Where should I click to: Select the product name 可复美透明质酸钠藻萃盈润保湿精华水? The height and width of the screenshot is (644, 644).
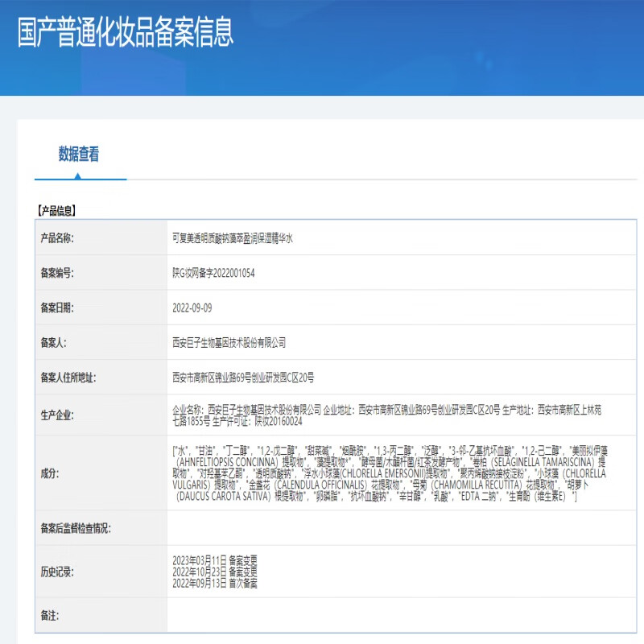click(233, 238)
